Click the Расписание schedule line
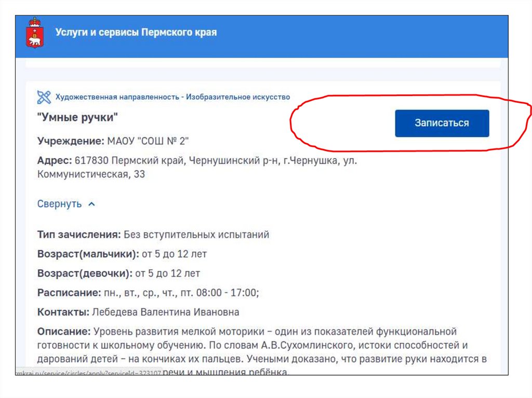Screen dimensions: 532x398 pos(148,293)
